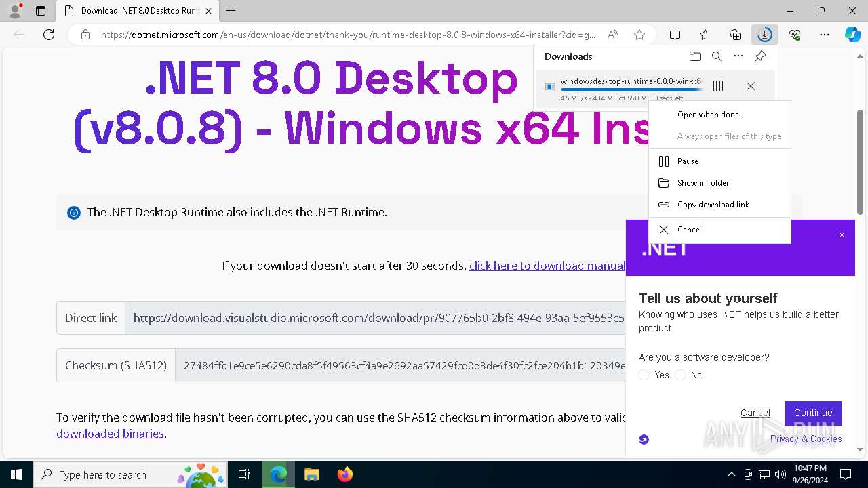868x488 pixels.
Task: Open the visualstudio direct download link
Action: point(379,318)
